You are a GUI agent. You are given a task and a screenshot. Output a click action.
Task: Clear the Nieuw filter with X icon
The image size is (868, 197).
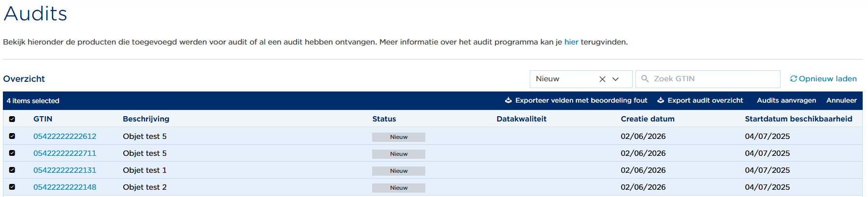point(602,79)
